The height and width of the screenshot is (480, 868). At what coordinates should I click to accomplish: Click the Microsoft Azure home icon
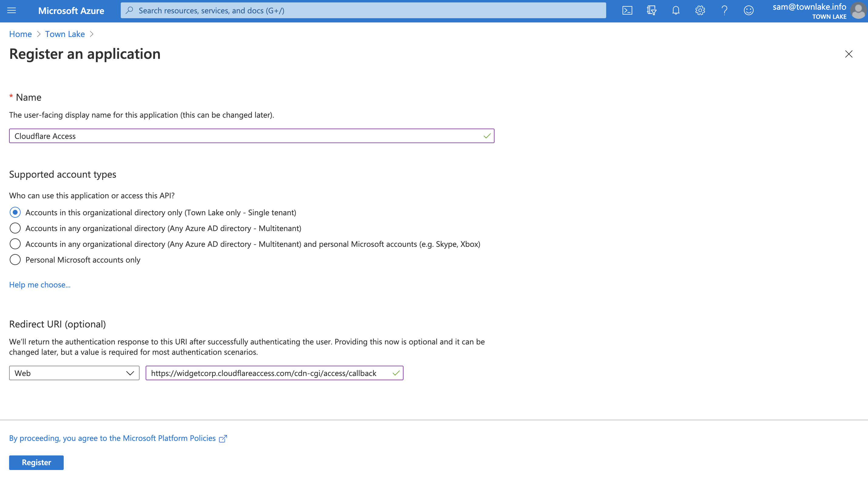70,11
